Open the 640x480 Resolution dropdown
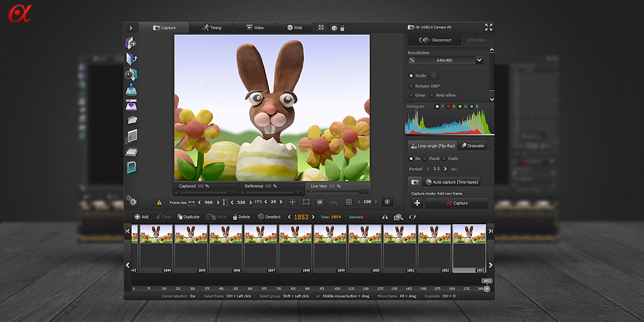644x322 pixels. 479,61
